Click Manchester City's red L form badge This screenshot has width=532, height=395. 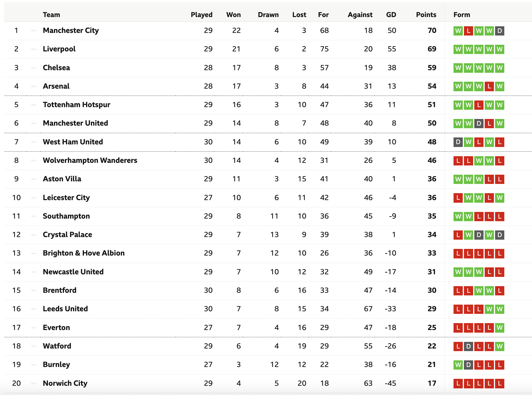tap(468, 31)
